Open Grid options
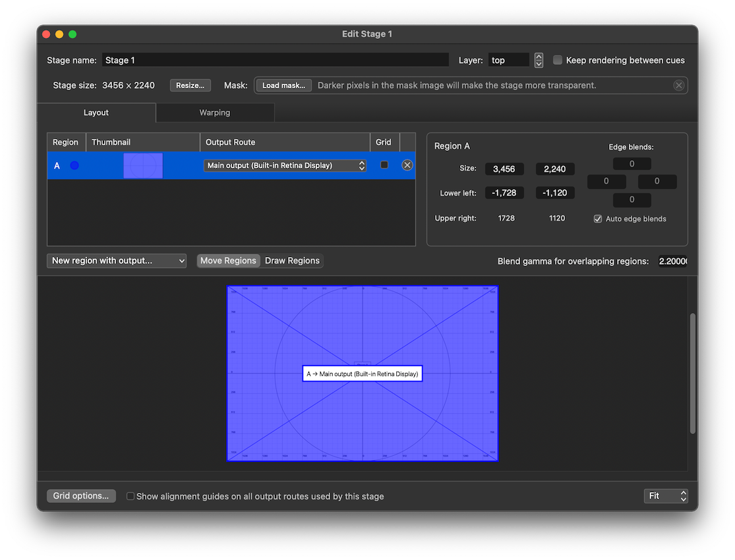Screen dimensions: 735x560 click(80, 495)
